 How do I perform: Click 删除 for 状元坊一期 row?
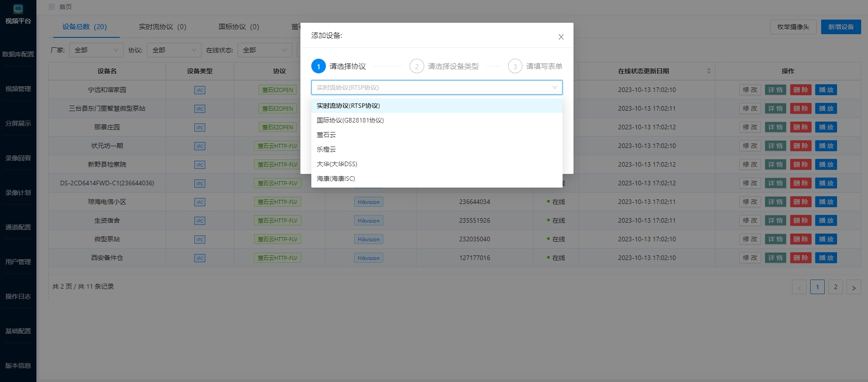coord(801,146)
